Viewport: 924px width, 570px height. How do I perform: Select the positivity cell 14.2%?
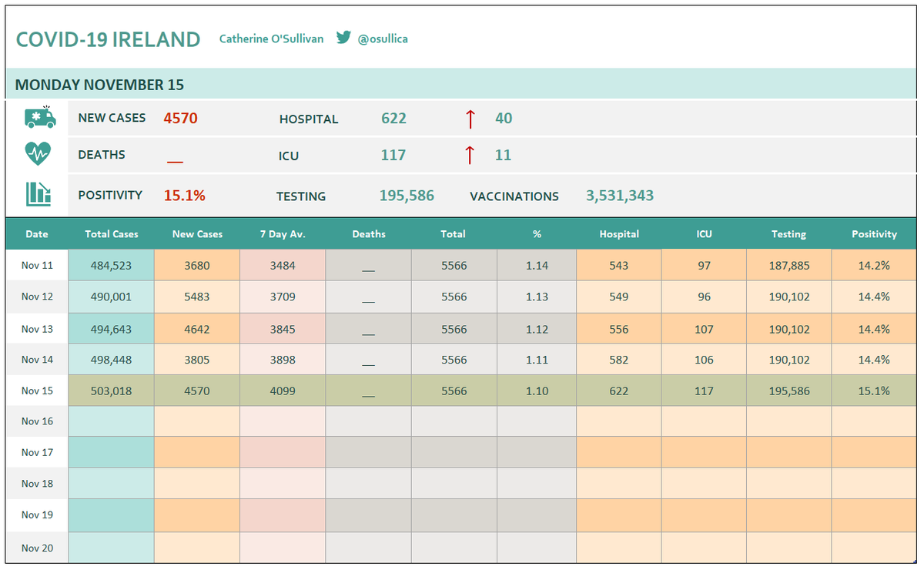pyautogui.click(x=874, y=265)
